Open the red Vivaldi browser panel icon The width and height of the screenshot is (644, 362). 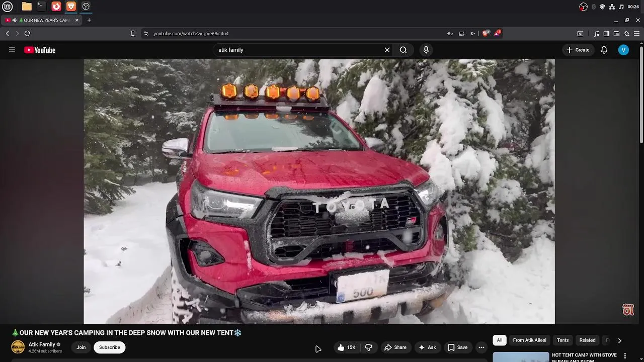[56, 7]
